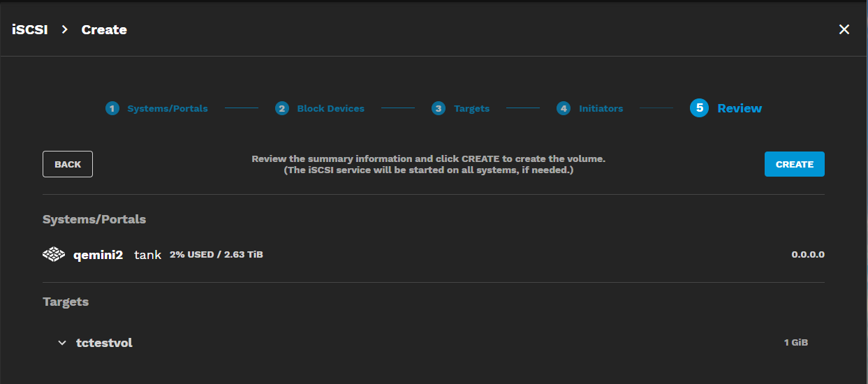Click the breadcrumb arrow after iSCSI

[x=64, y=29]
